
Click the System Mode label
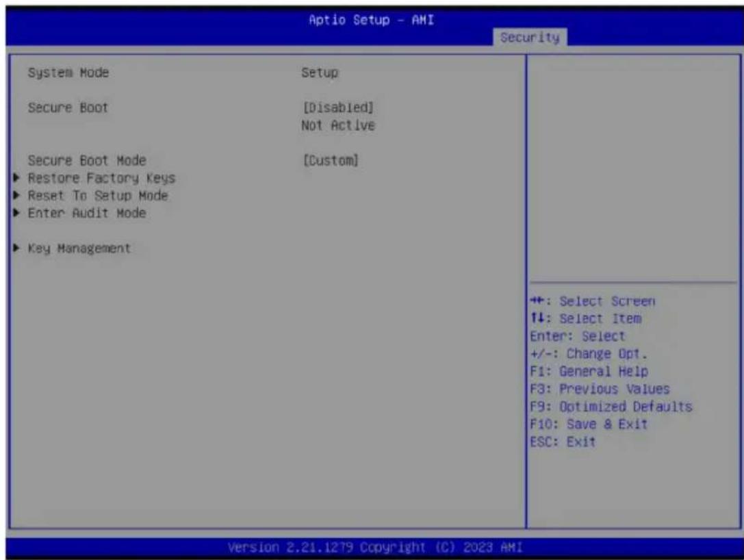pos(68,73)
